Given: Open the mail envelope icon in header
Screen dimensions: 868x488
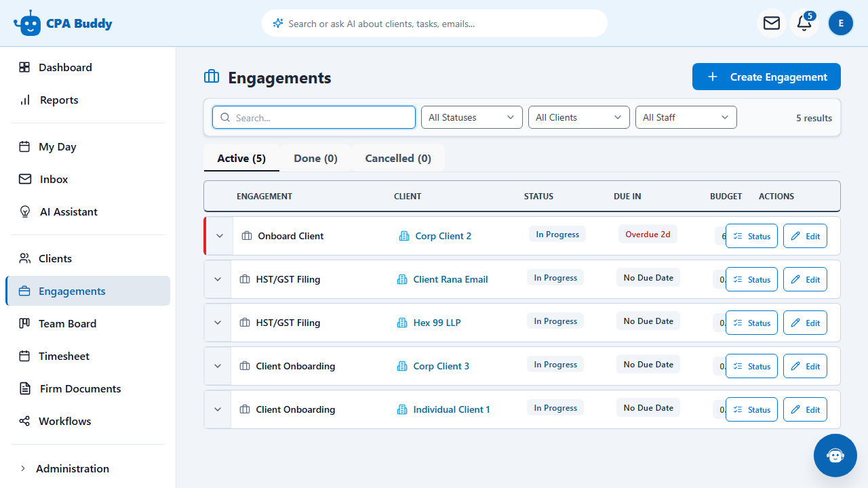Looking at the screenshot, I should (772, 23).
